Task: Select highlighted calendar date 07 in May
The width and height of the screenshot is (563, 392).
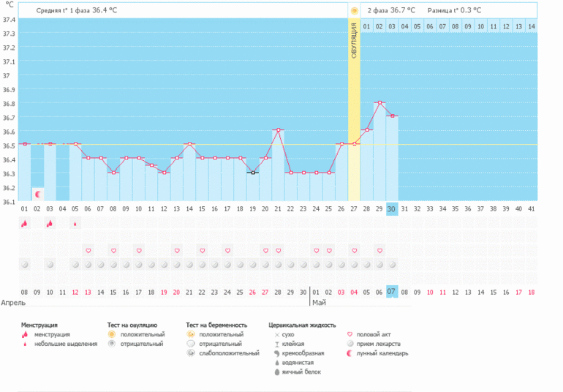Action: click(x=392, y=292)
